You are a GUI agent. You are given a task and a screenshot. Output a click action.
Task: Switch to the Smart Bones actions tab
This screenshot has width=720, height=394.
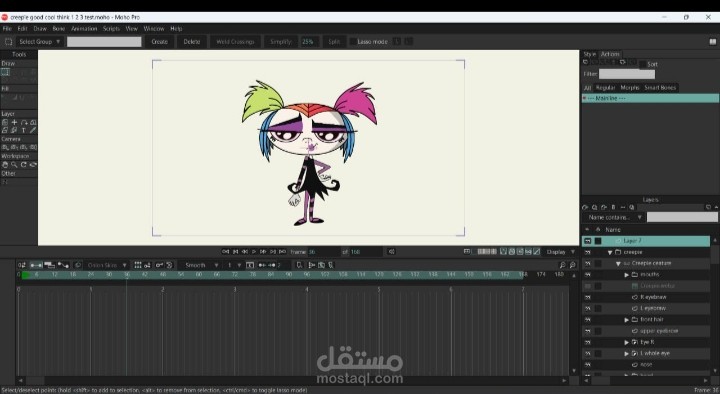660,88
